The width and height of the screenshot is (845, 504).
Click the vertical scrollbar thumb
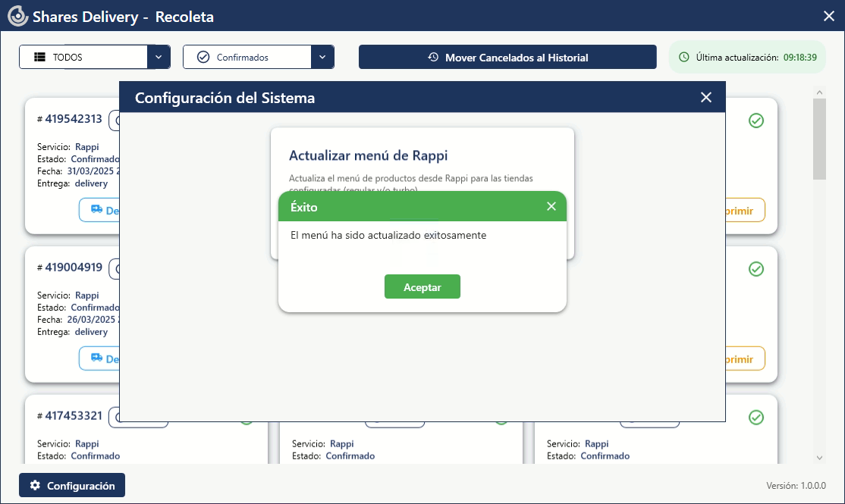point(819,139)
